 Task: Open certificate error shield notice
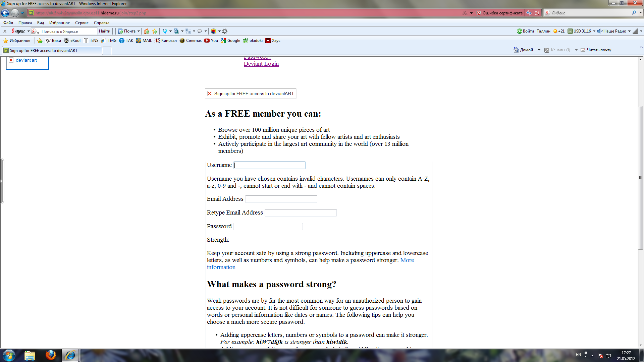pyautogui.click(x=499, y=13)
